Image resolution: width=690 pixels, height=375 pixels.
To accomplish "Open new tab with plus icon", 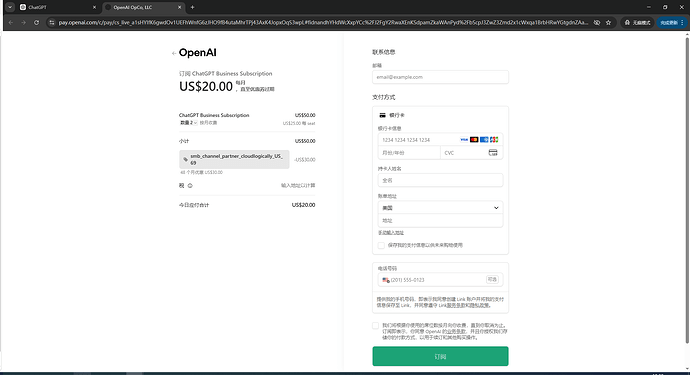I will tap(192, 7).
